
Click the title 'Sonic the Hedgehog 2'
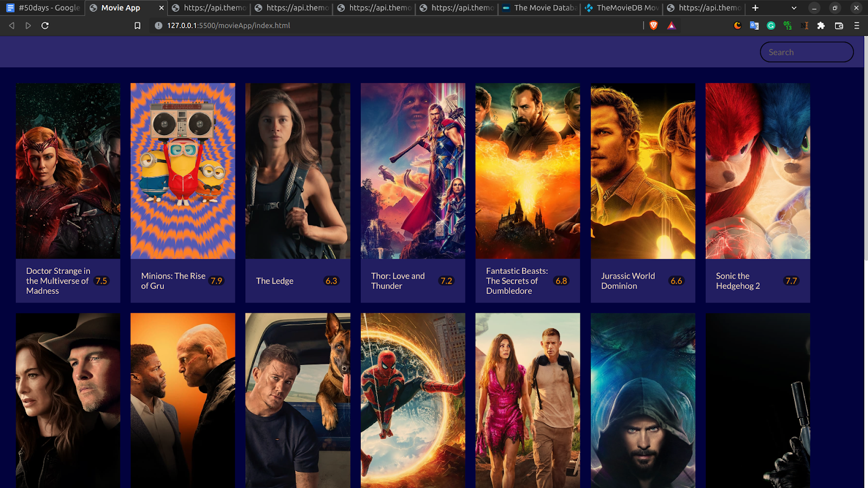point(738,281)
